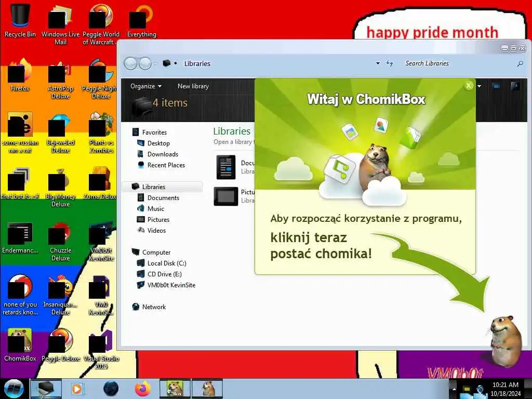This screenshot has height=399, width=532.
Task: Open Bejeweled Deluxe desktop icon
Action: coord(60,132)
